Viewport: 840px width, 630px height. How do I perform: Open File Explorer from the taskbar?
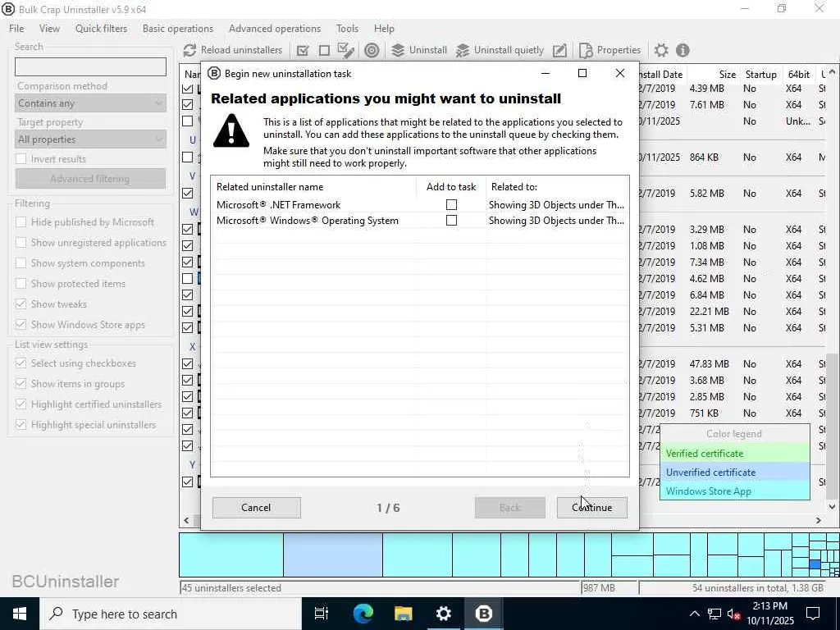(403, 614)
